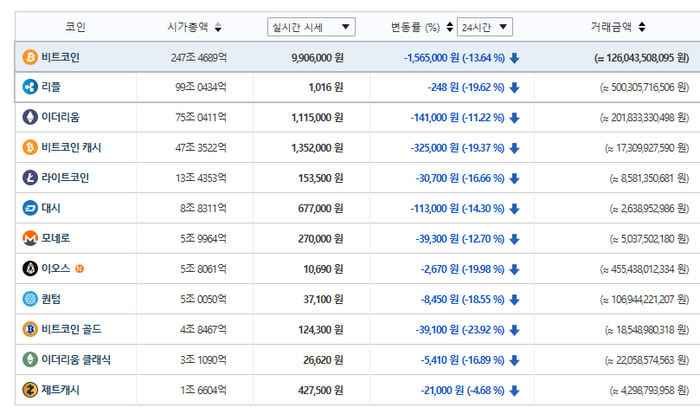
Task: Open the 실시간 시세 dropdown
Action: point(311,27)
